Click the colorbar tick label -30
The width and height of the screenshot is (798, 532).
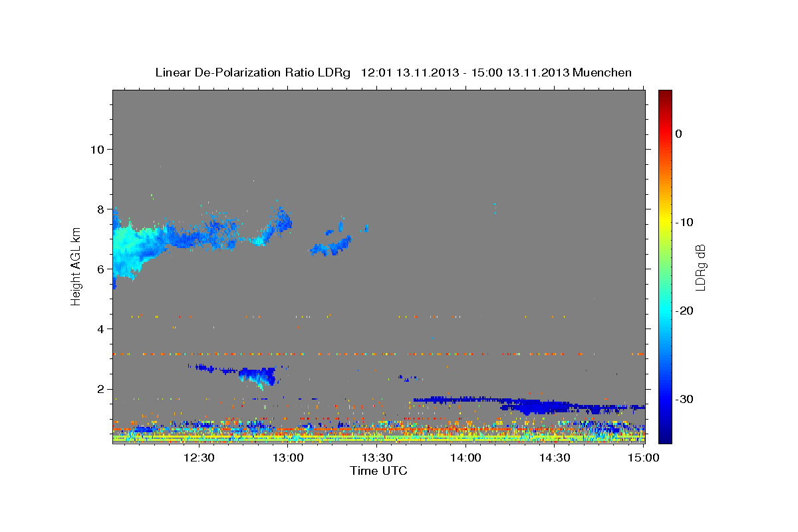(685, 399)
